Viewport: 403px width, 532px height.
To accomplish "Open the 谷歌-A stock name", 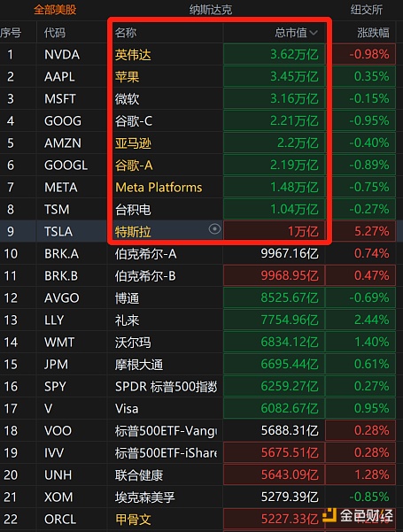I will (134, 166).
